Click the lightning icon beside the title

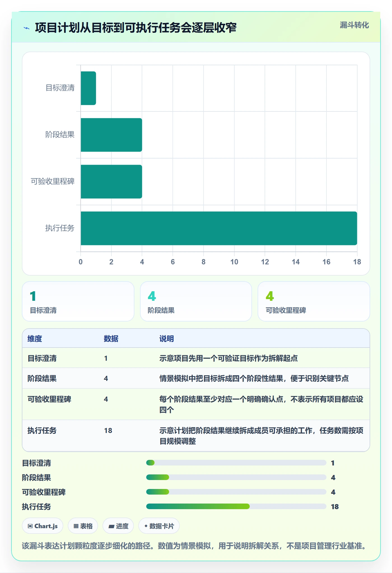(27, 28)
